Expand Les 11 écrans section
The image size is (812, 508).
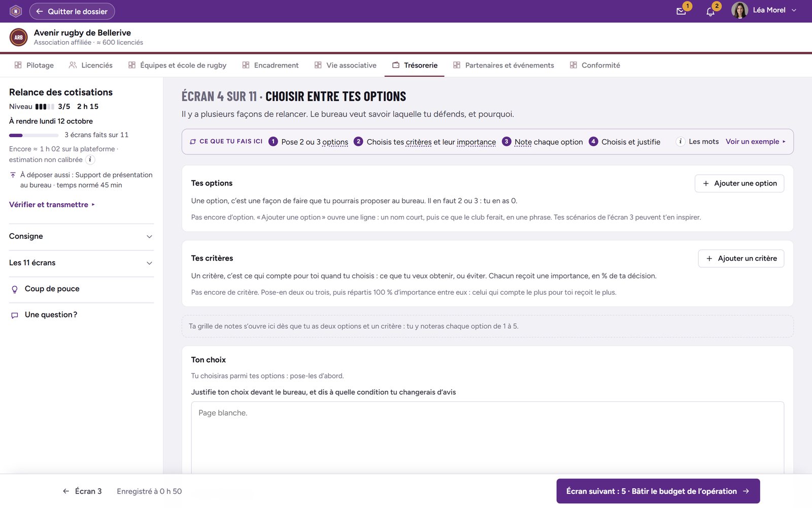pos(81,263)
